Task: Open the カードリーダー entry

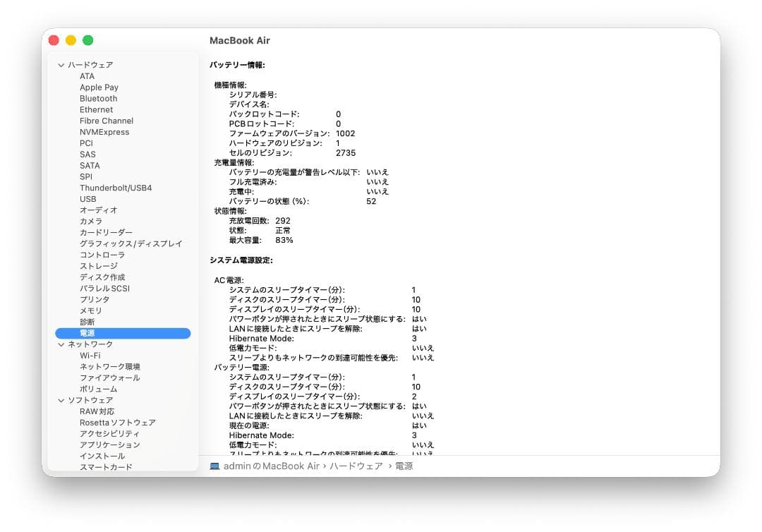Action: point(106,233)
